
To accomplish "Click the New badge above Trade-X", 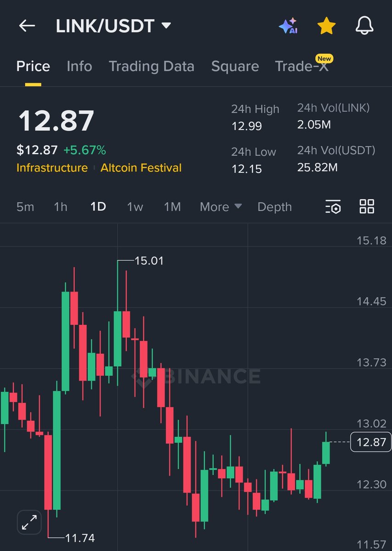I will [324, 59].
